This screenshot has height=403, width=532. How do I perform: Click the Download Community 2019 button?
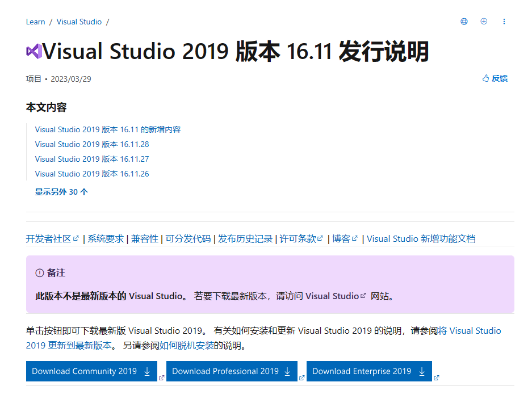[x=91, y=371]
